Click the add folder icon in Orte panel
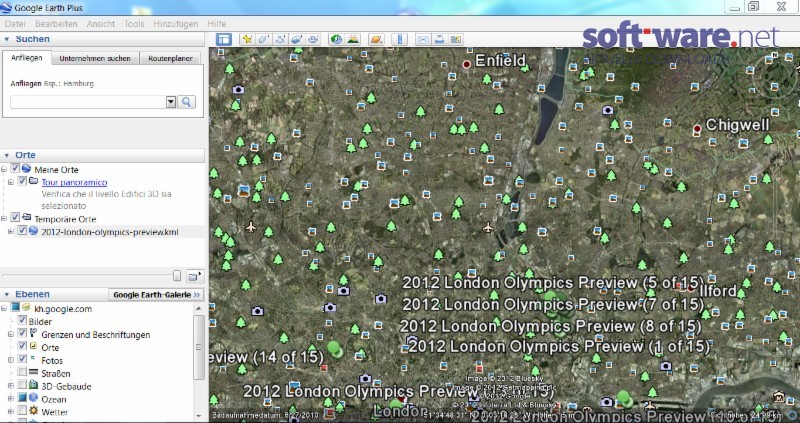Screen dimensions: 800x423 click(195, 276)
